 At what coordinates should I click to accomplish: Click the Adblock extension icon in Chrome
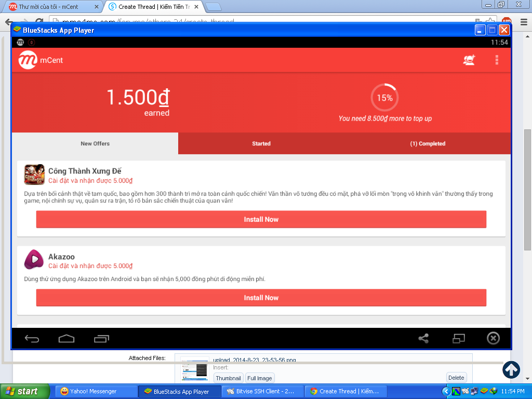pos(507,21)
